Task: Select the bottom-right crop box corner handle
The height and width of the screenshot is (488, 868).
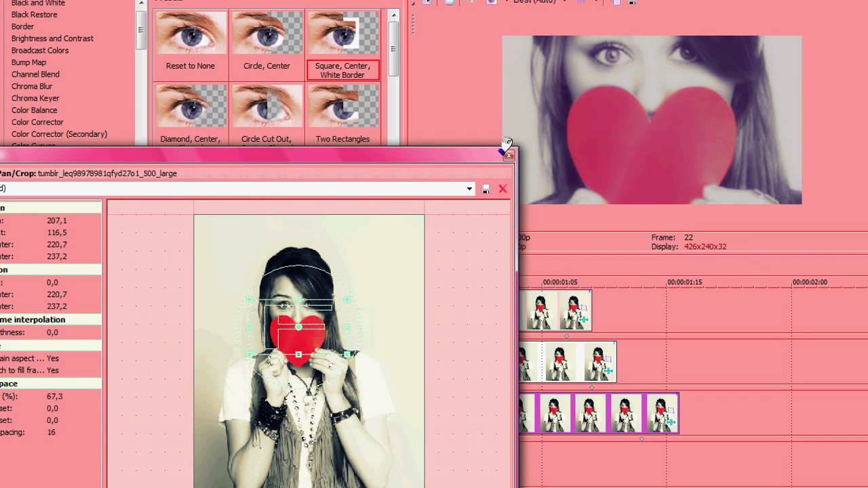Action: (x=347, y=354)
